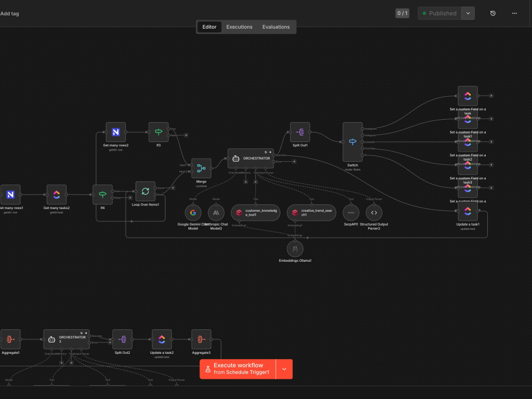Open the Embeddings Ollama1 node

coord(295,249)
